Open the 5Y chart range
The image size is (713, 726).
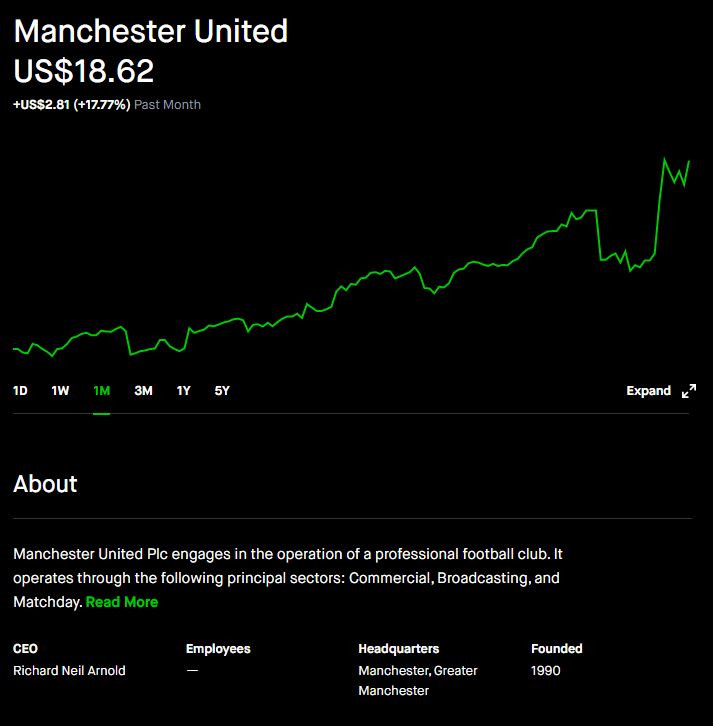coord(222,391)
